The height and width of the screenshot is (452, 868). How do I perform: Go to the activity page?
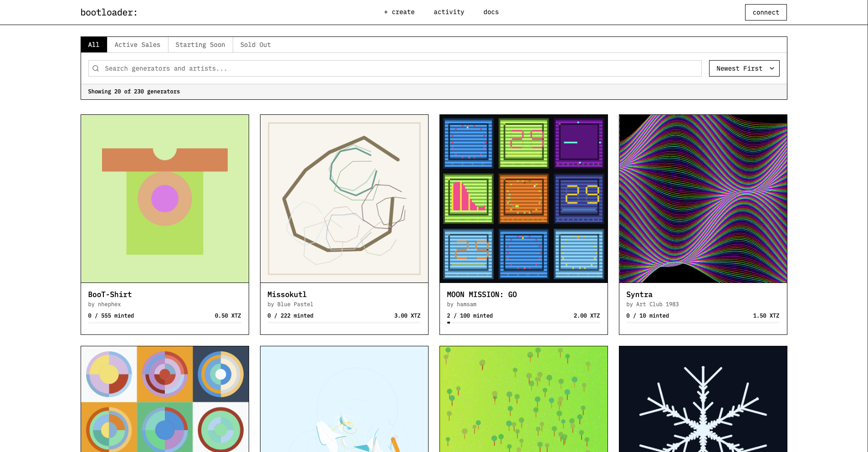click(449, 12)
